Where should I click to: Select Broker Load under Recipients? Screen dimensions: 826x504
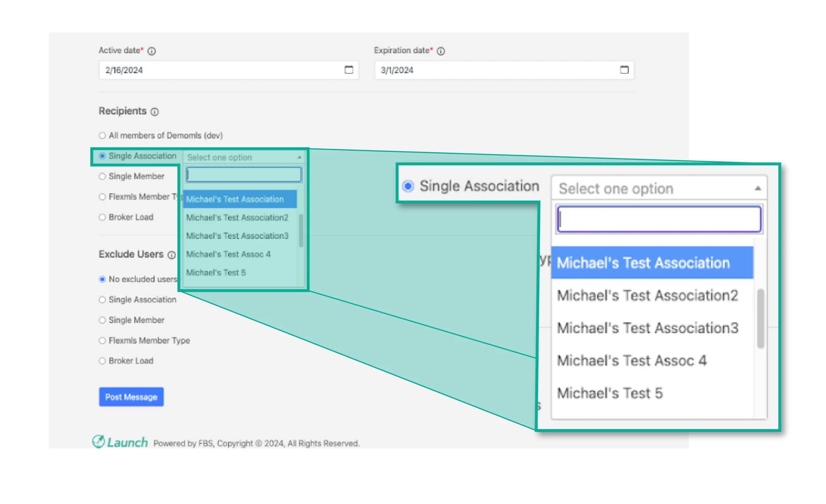point(102,217)
